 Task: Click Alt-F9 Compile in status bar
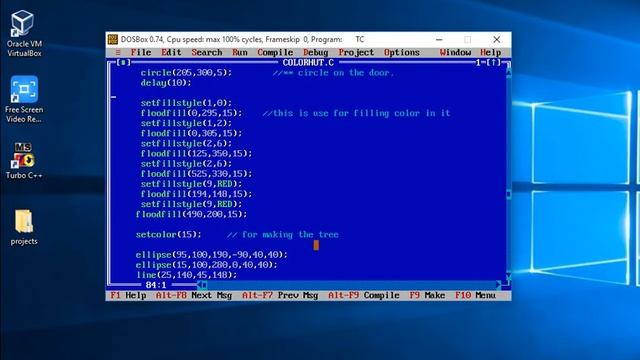(x=364, y=295)
